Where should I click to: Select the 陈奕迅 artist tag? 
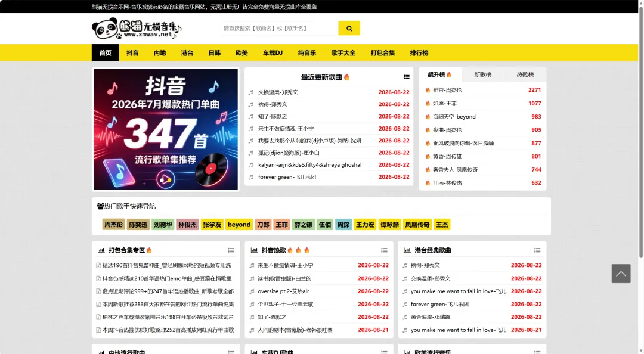point(138,225)
